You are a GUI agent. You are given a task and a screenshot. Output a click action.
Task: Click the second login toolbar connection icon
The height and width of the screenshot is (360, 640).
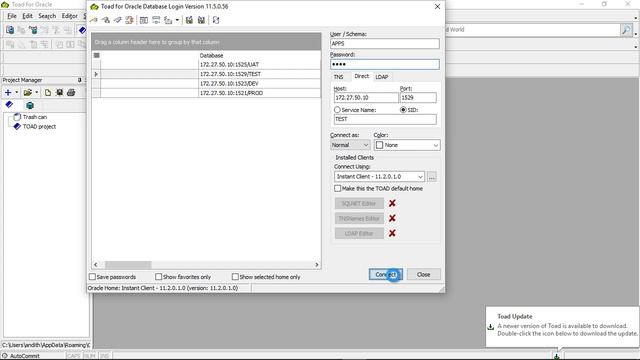(x=106, y=20)
